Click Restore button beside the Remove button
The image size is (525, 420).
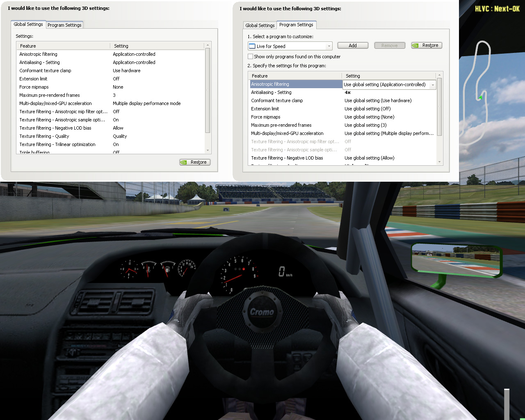[427, 46]
